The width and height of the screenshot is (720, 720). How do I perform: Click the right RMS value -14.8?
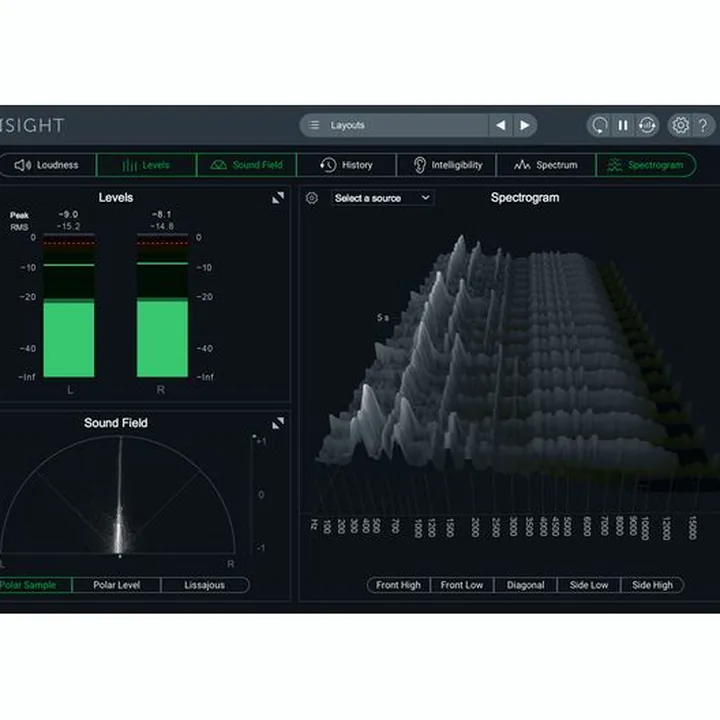pyautogui.click(x=162, y=226)
